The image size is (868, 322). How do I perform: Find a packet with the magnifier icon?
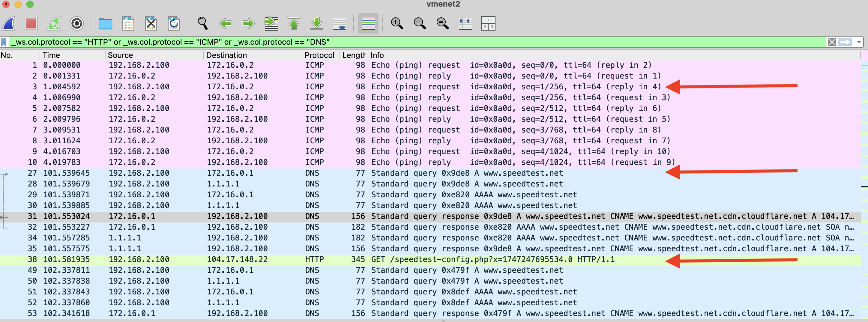202,24
